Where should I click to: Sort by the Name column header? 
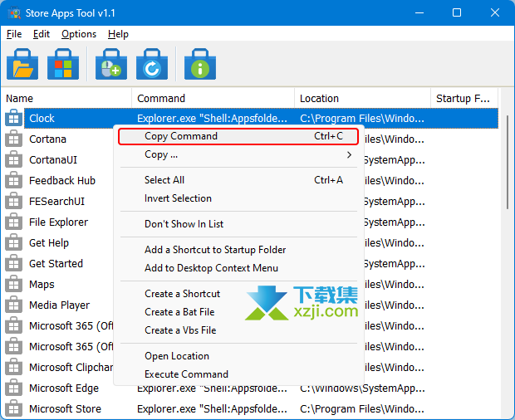pyautogui.click(x=66, y=99)
